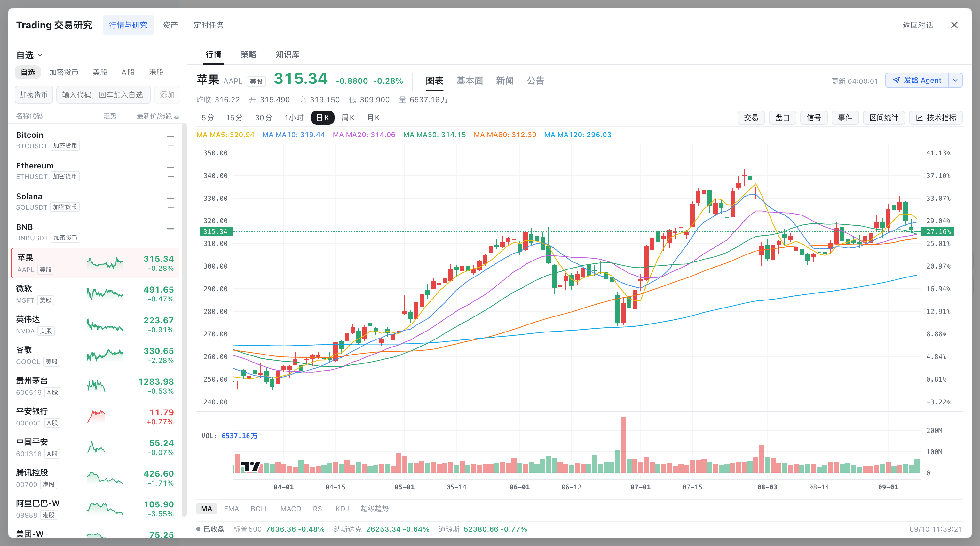Viewport: 980px width, 546px height.
Task: Select 平安银行 000001 row
Action: point(95,417)
